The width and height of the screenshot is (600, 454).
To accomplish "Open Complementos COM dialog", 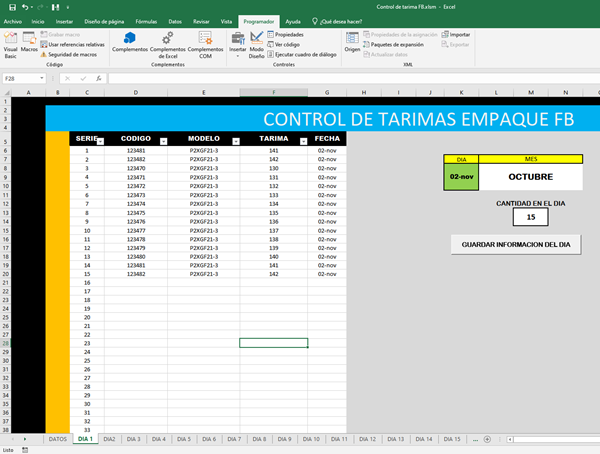I will 205,45.
